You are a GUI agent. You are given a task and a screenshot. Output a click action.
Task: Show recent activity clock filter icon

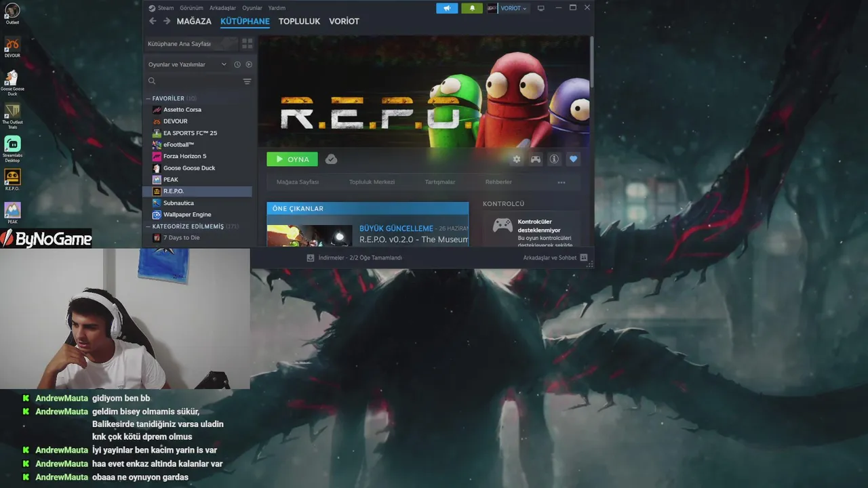click(x=237, y=64)
